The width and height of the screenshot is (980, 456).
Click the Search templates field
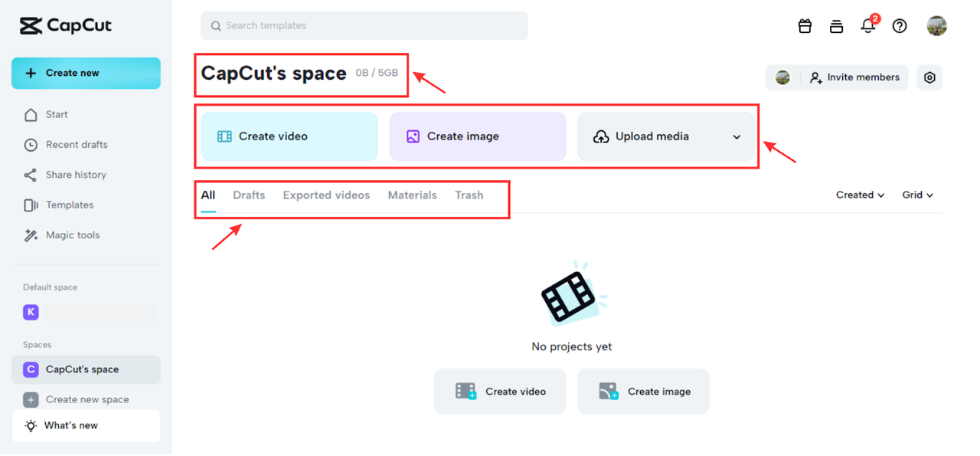pyautogui.click(x=364, y=25)
